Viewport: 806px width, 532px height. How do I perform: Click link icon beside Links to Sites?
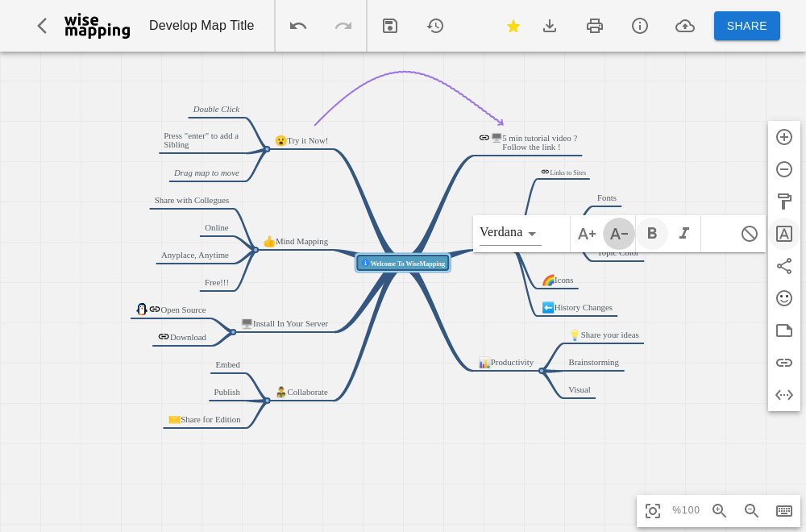click(545, 172)
